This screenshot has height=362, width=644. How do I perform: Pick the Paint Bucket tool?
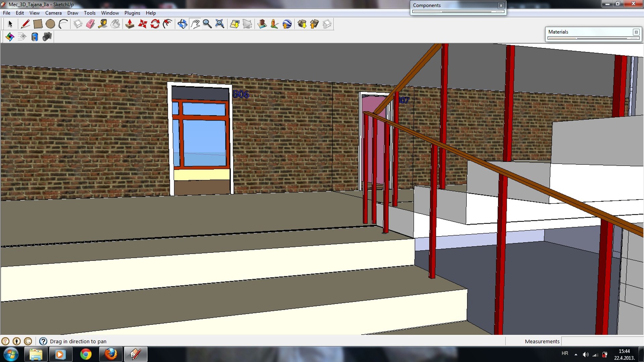[x=115, y=24]
